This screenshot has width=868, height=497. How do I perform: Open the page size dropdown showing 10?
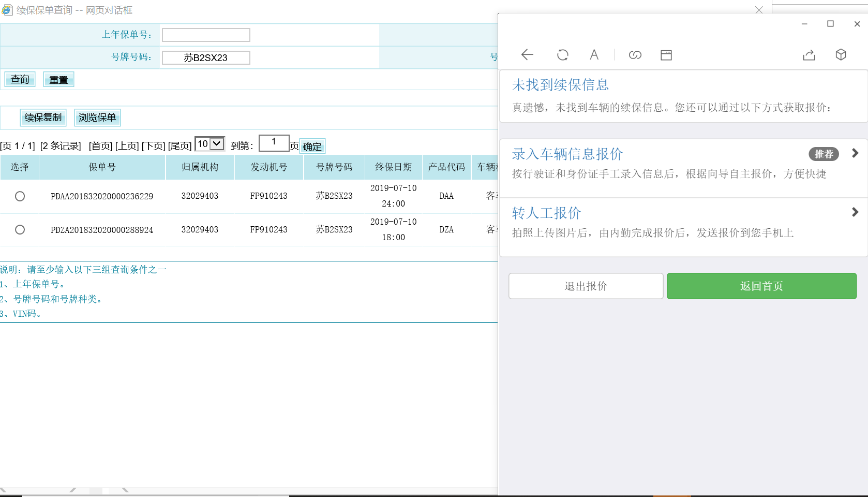point(209,144)
